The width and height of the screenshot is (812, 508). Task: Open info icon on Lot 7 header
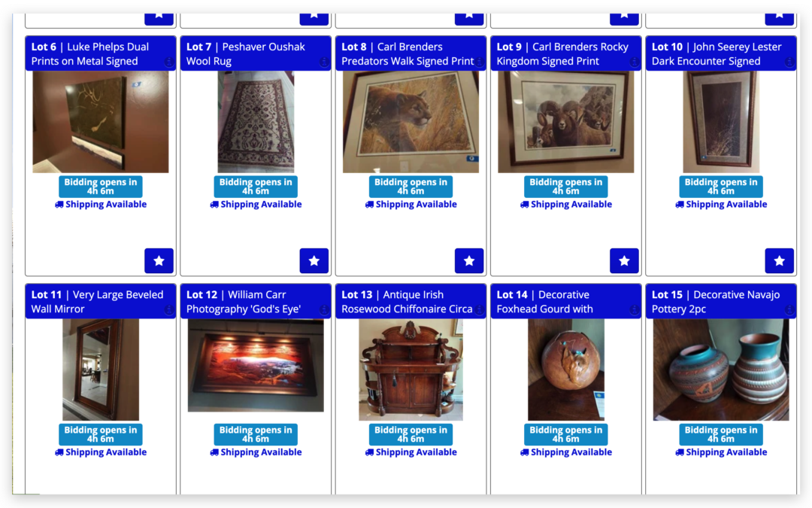pos(324,62)
